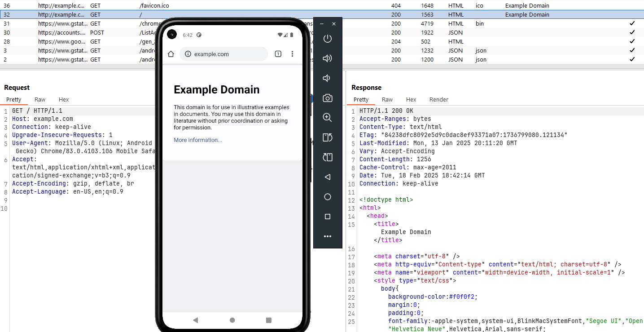Screen dimensions: 644x332
Task: Click the More information link
Action: click(198, 140)
